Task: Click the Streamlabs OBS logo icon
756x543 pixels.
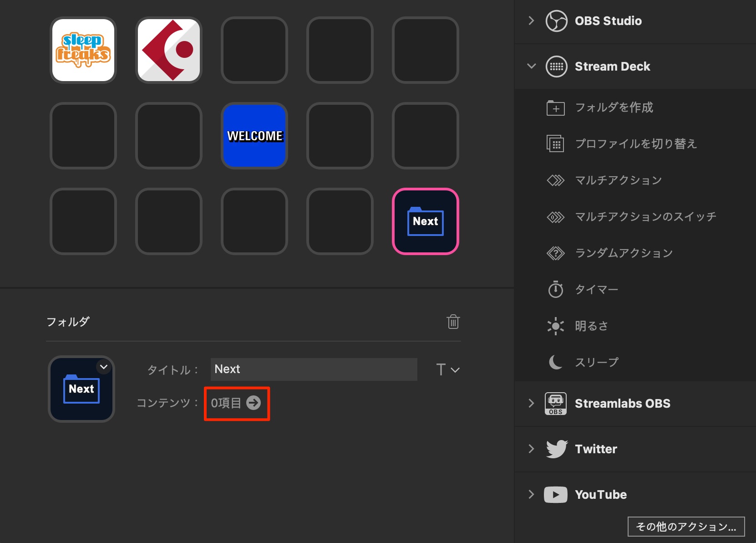Action: pos(556,404)
